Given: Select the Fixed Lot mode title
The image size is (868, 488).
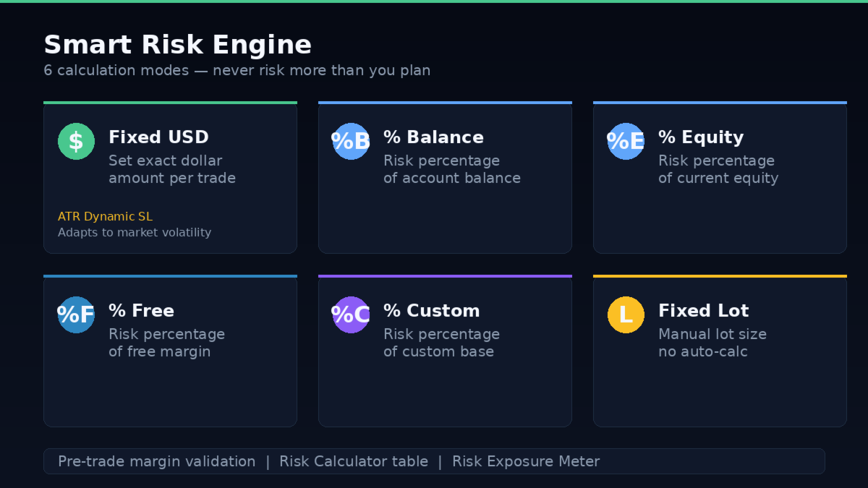Looking at the screenshot, I should pyautogui.click(x=703, y=311).
